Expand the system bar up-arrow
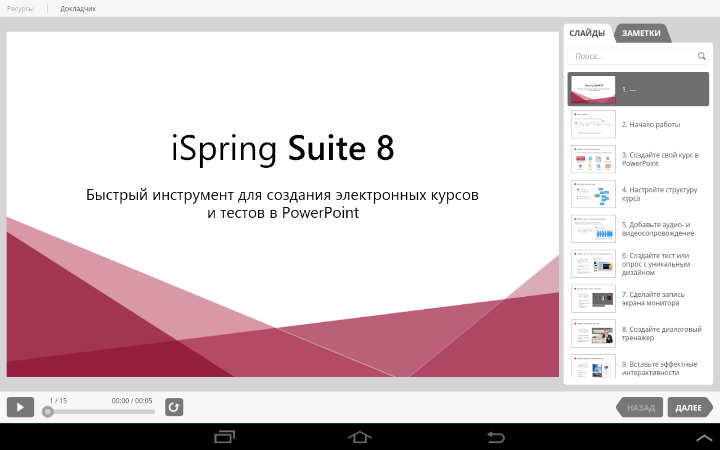Screen dimensions: 720x450 click(704, 438)
